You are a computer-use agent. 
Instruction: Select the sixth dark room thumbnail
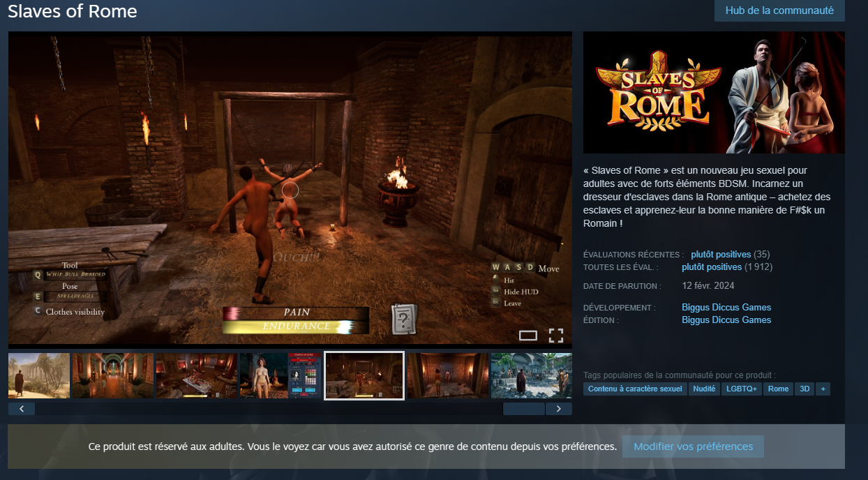coord(448,375)
